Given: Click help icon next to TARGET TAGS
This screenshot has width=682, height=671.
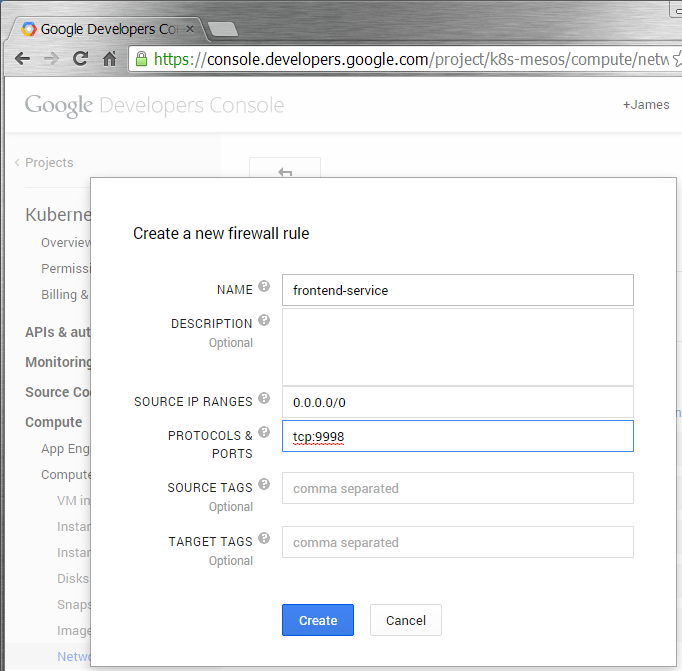Looking at the screenshot, I should click(x=264, y=538).
